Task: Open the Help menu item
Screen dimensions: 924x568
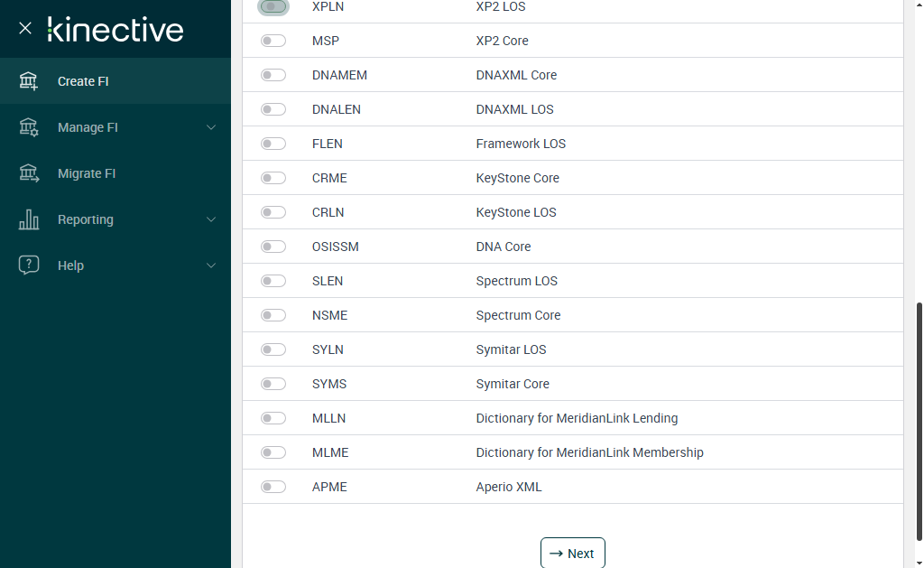Action: [x=115, y=265]
